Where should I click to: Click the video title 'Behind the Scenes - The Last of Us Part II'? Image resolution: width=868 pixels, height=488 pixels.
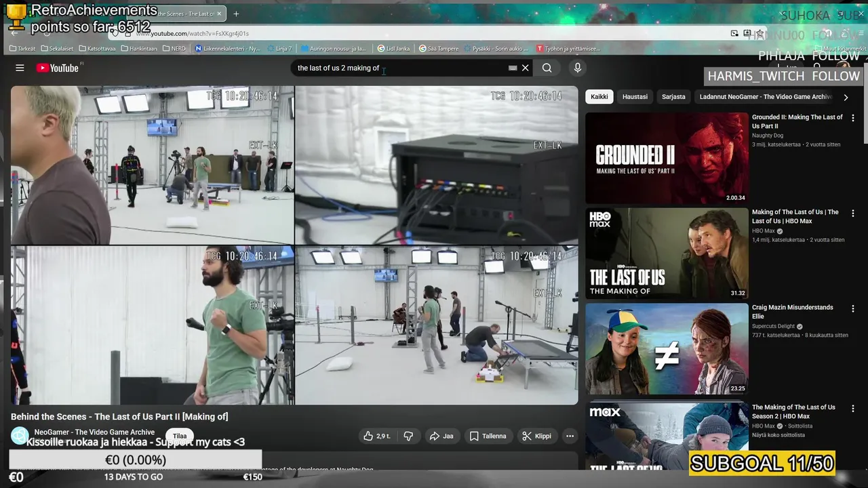pyautogui.click(x=119, y=417)
